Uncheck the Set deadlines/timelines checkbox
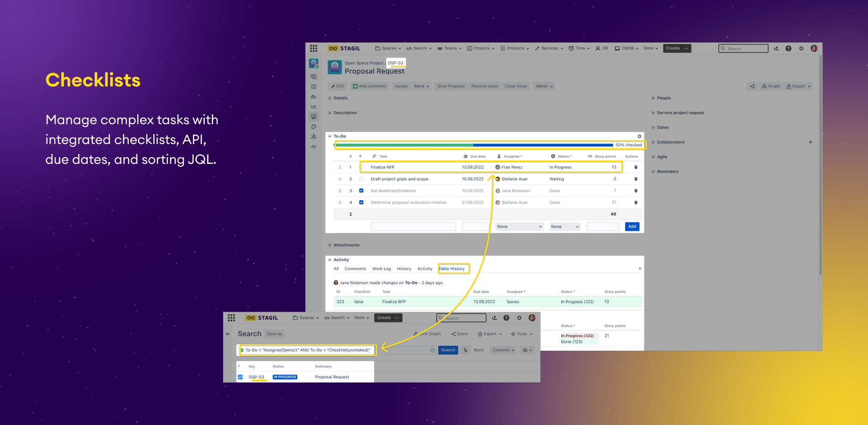Screen dimensions: 868x425 tap(361, 191)
